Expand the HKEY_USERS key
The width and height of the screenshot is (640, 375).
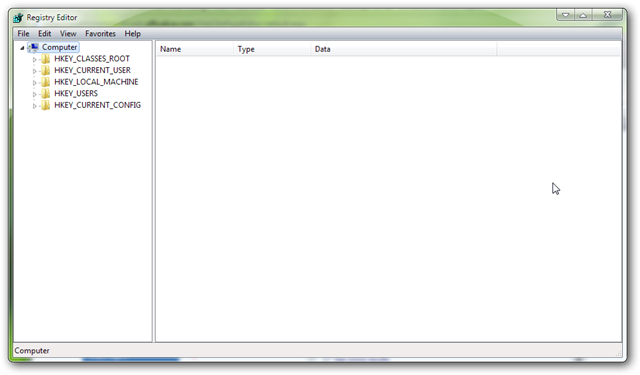35,94
